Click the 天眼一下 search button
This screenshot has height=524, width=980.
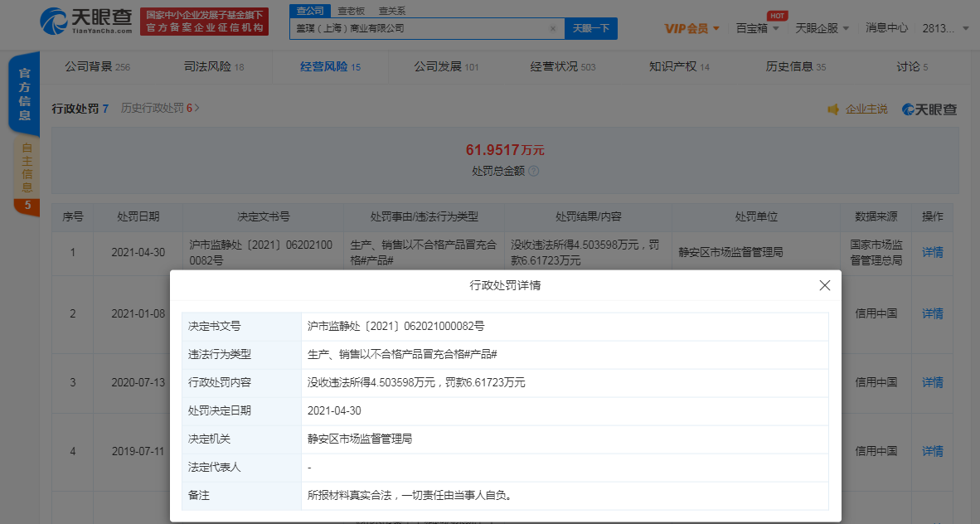[591, 28]
